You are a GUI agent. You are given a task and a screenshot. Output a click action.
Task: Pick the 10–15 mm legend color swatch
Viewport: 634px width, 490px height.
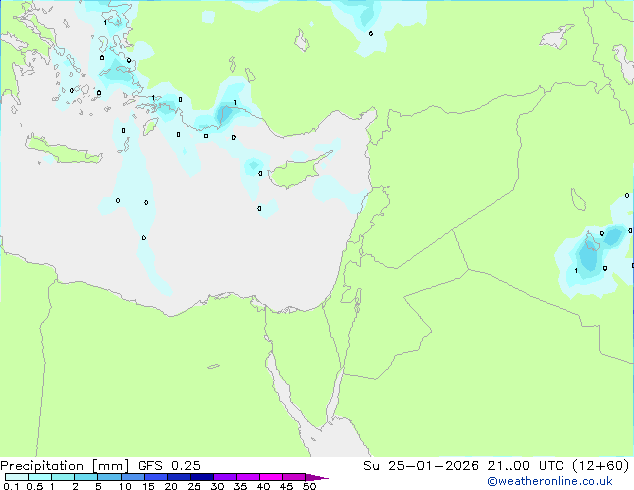coord(132,477)
